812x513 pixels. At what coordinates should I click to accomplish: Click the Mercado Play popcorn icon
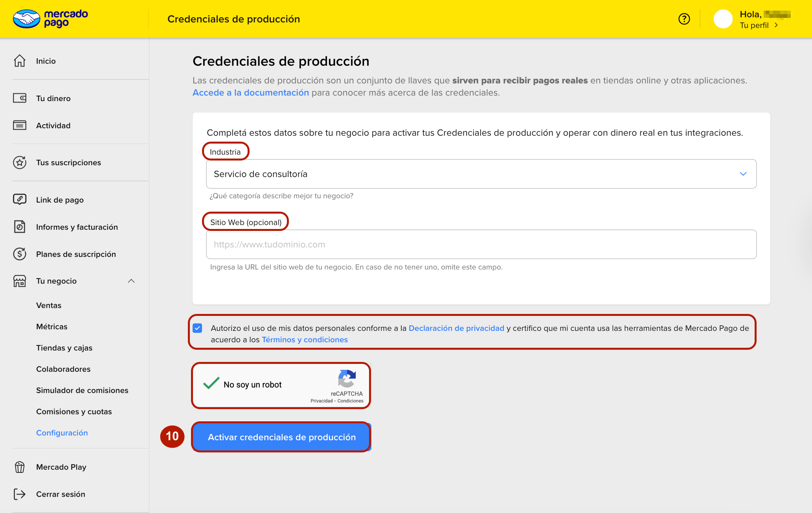coord(20,467)
